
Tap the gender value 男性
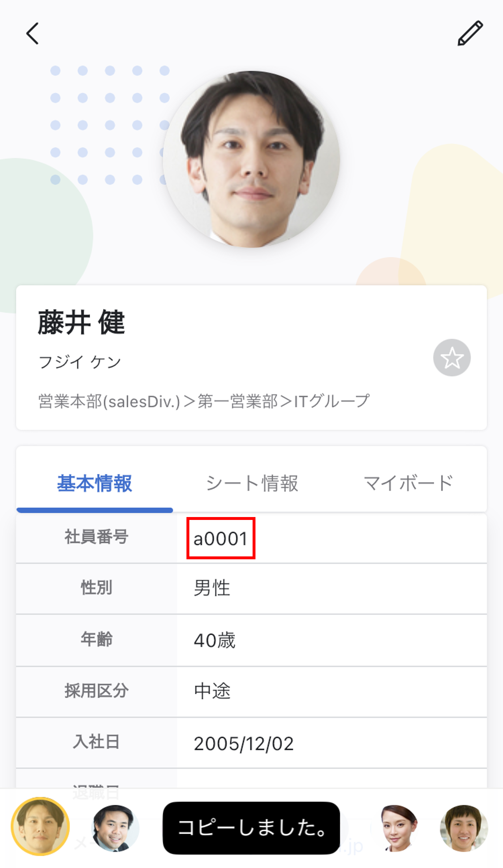click(x=212, y=588)
